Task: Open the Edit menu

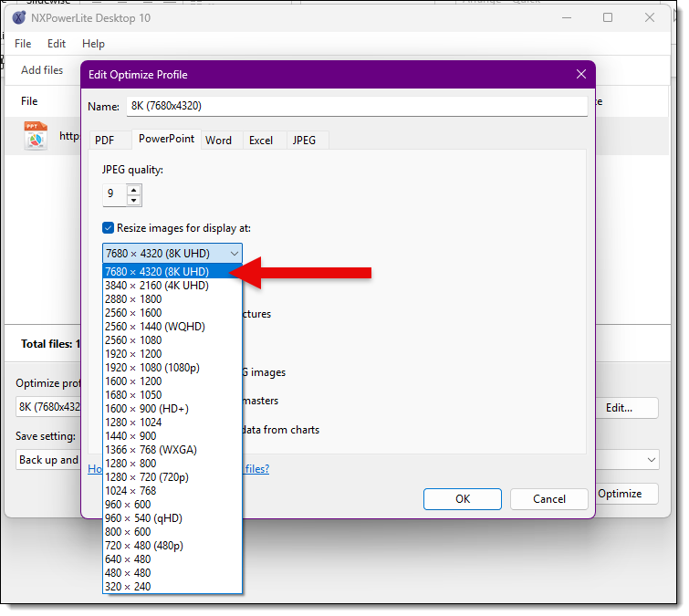Action: pyautogui.click(x=57, y=44)
